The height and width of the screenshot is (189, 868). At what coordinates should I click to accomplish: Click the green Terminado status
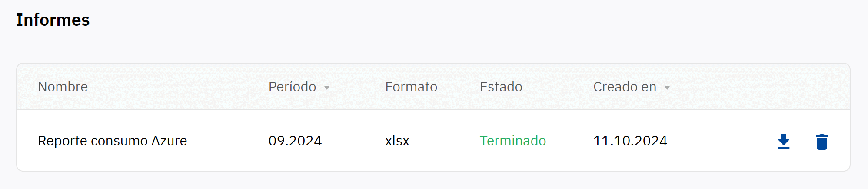point(512,141)
